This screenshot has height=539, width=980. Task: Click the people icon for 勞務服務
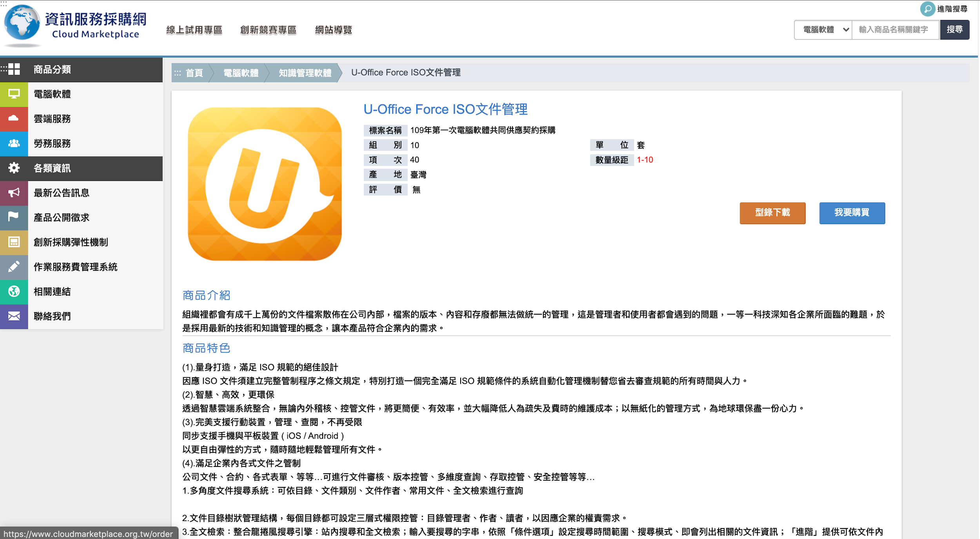click(14, 143)
